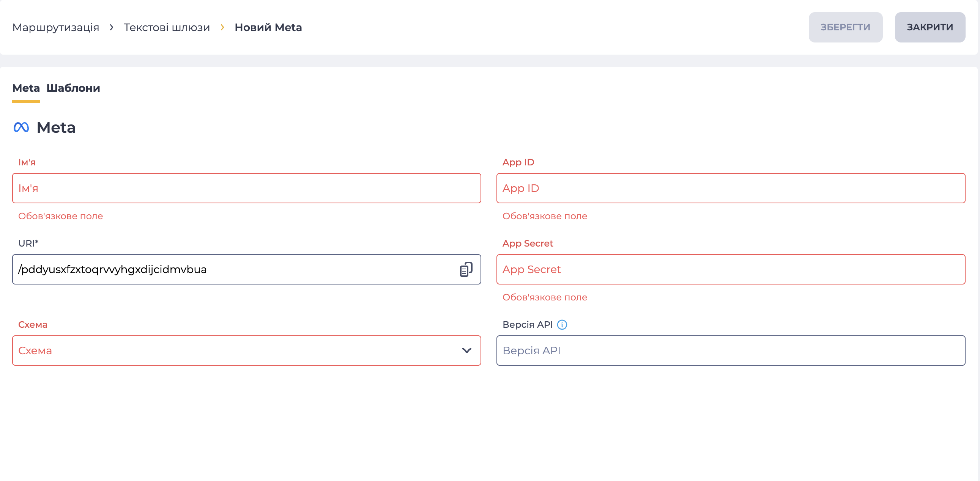Viewport: 980px width, 481px height.
Task: Open the Meta tab
Action: click(26, 88)
